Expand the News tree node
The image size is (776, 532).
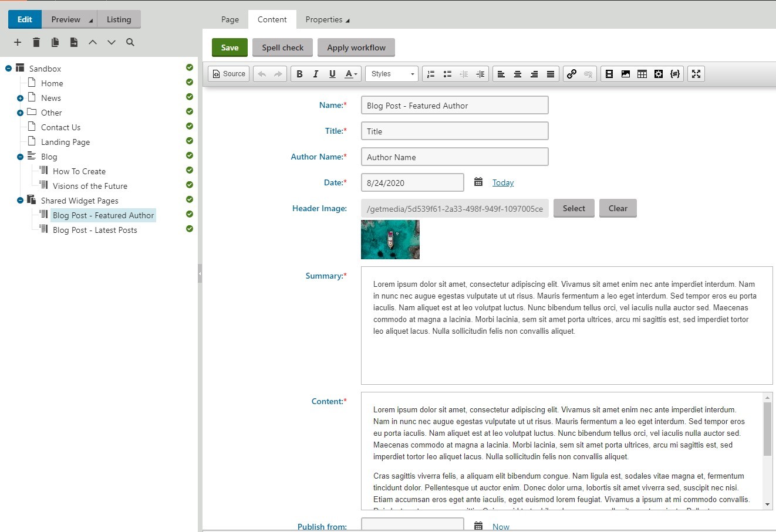pos(20,98)
